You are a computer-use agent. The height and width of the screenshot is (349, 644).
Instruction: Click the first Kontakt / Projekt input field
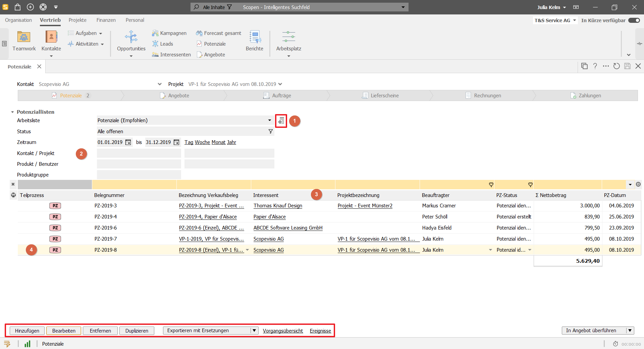139,153
